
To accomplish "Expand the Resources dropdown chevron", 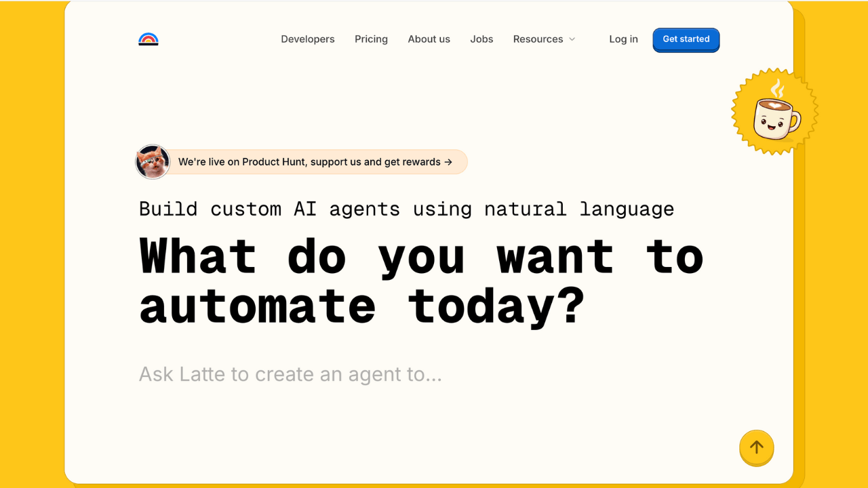I will click(x=572, y=39).
